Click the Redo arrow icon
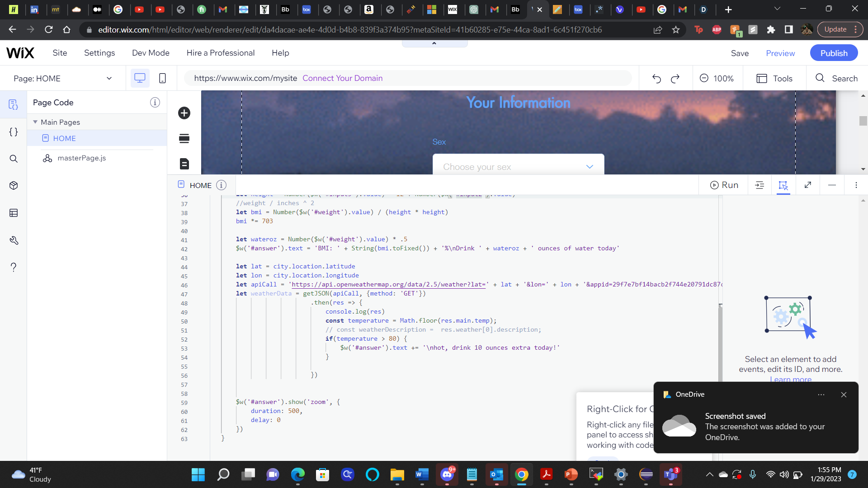Image resolution: width=868 pixels, height=488 pixels. coord(675,79)
